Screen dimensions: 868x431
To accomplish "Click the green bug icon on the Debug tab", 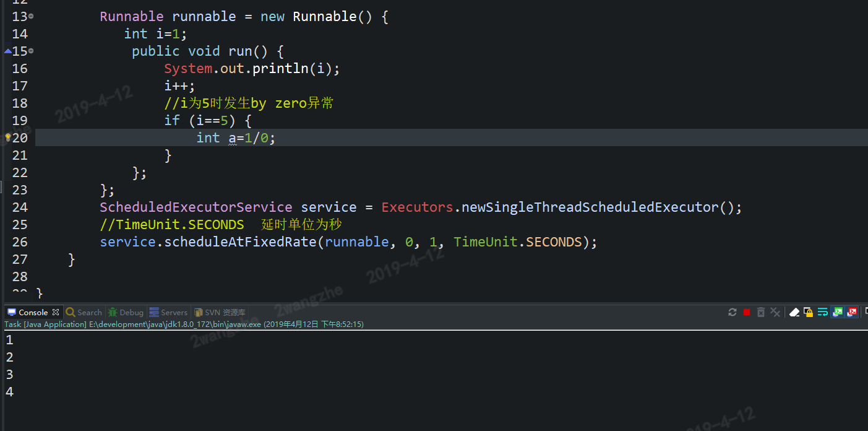I will coord(114,312).
